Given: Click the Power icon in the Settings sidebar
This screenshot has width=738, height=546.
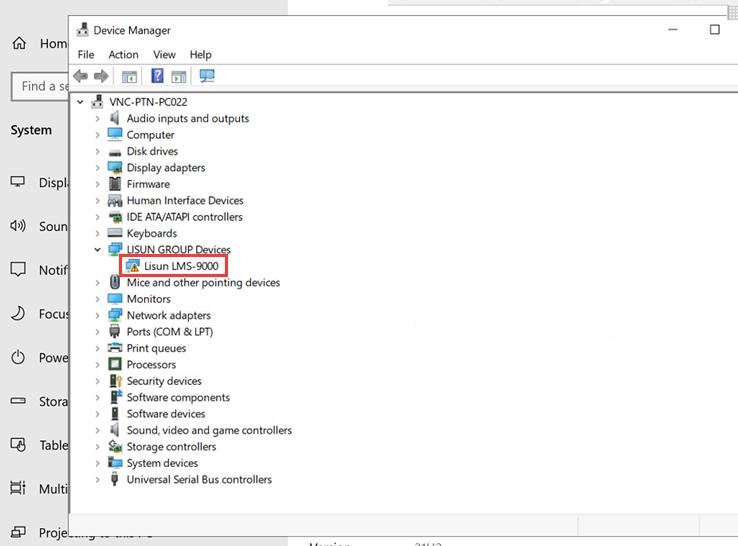Looking at the screenshot, I should pyautogui.click(x=18, y=358).
